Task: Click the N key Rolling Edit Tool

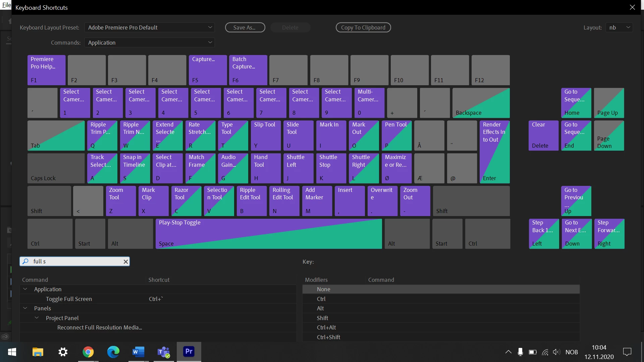Action: (x=284, y=201)
